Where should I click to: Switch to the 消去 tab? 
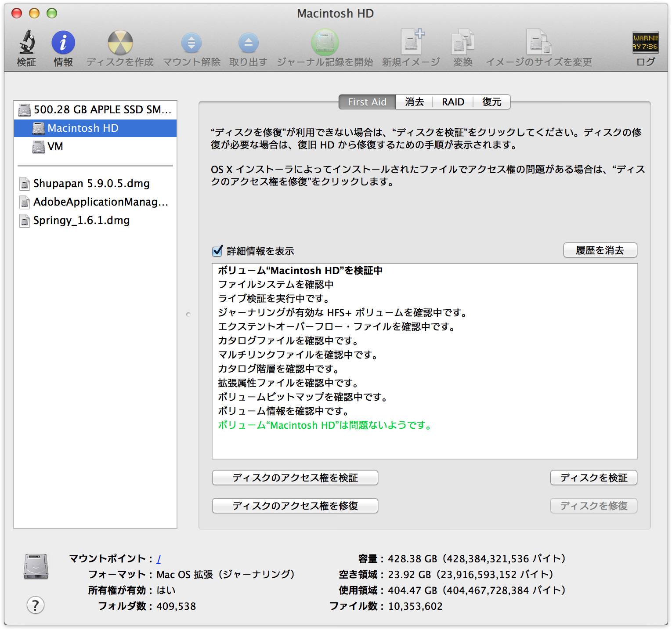point(414,102)
